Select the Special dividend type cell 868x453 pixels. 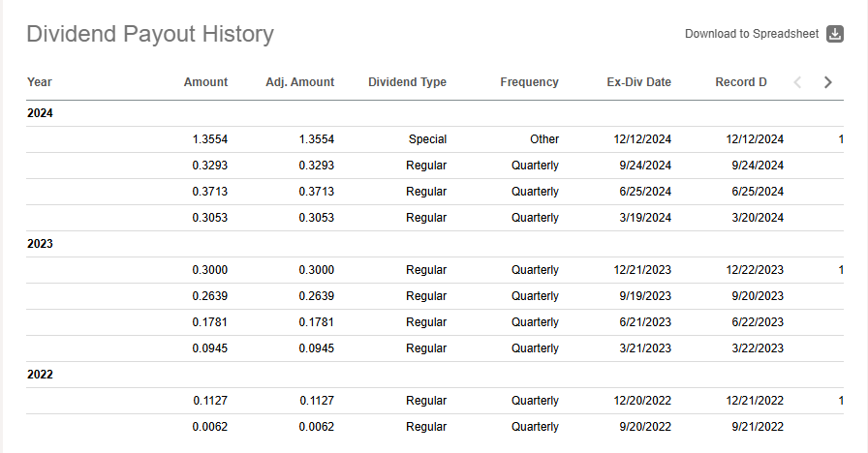[427, 139]
